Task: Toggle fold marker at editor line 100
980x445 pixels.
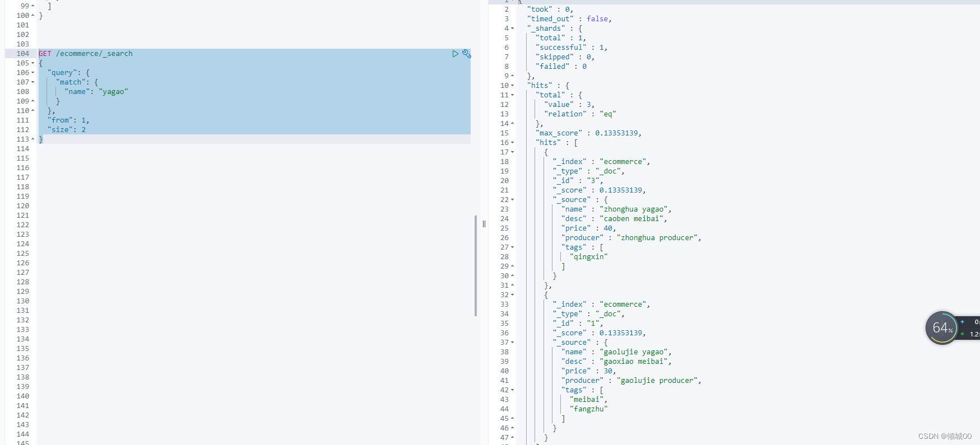Action: (32, 16)
